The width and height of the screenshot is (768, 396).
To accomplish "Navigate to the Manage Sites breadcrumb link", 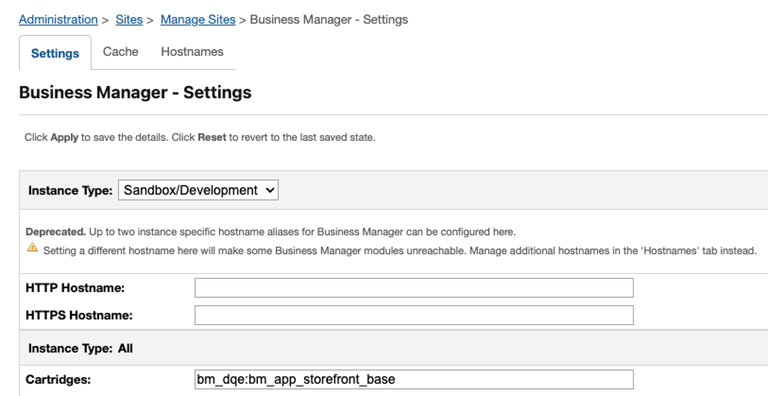I will click(198, 20).
